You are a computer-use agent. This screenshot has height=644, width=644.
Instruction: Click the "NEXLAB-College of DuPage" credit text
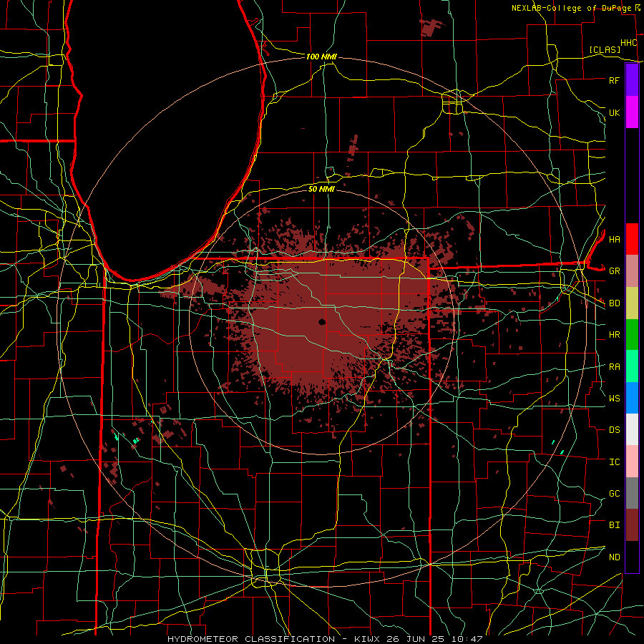click(572, 8)
